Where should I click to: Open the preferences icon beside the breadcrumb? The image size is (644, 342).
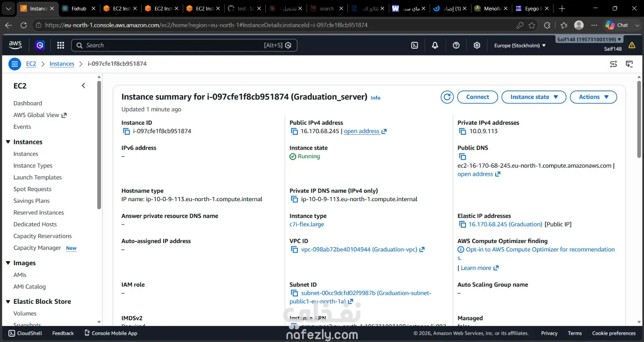pos(613,64)
